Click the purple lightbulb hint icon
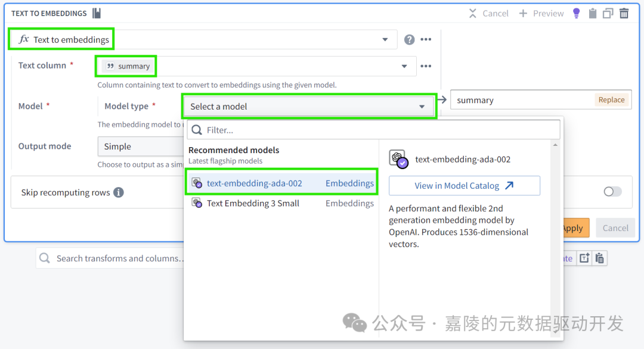644x349 pixels. click(x=576, y=14)
